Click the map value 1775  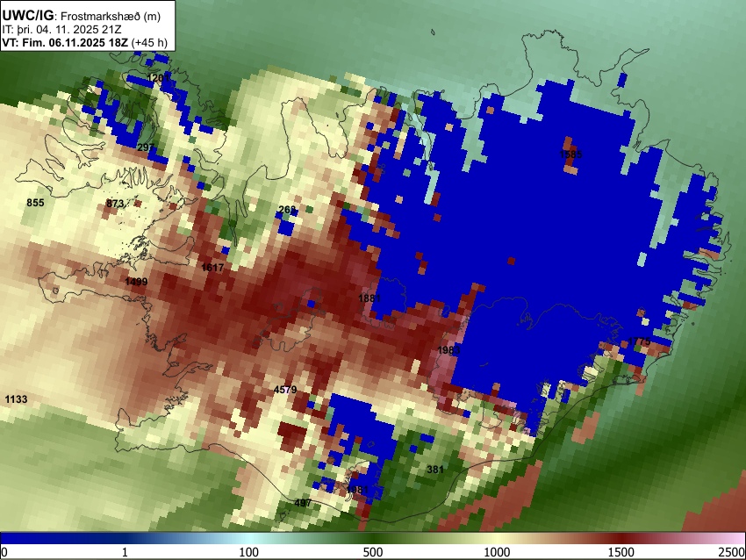[x=639, y=341]
